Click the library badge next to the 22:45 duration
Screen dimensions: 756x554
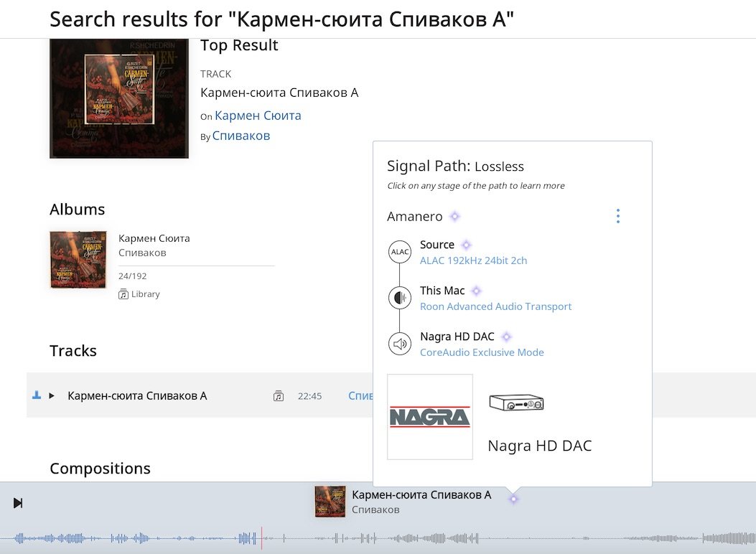(279, 395)
